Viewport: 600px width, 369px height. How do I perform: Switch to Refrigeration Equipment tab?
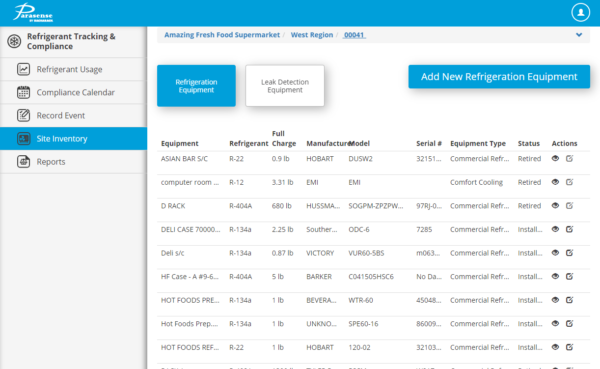196,86
